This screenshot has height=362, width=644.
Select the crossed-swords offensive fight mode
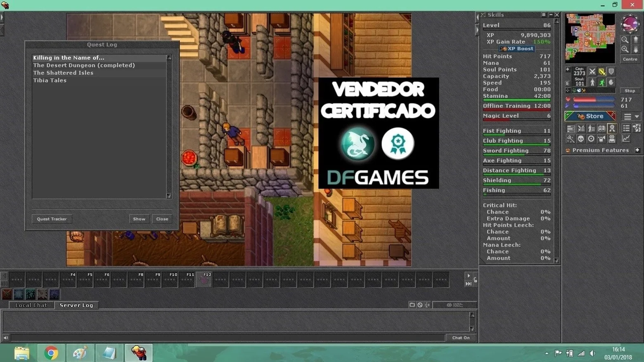coord(592,72)
